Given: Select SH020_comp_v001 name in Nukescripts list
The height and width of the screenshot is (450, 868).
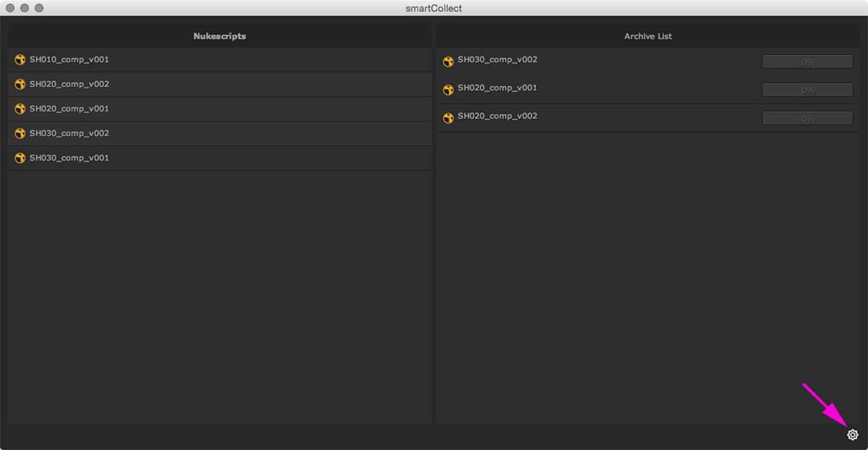Looking at the screenshot, I should (x=69, y=109).
